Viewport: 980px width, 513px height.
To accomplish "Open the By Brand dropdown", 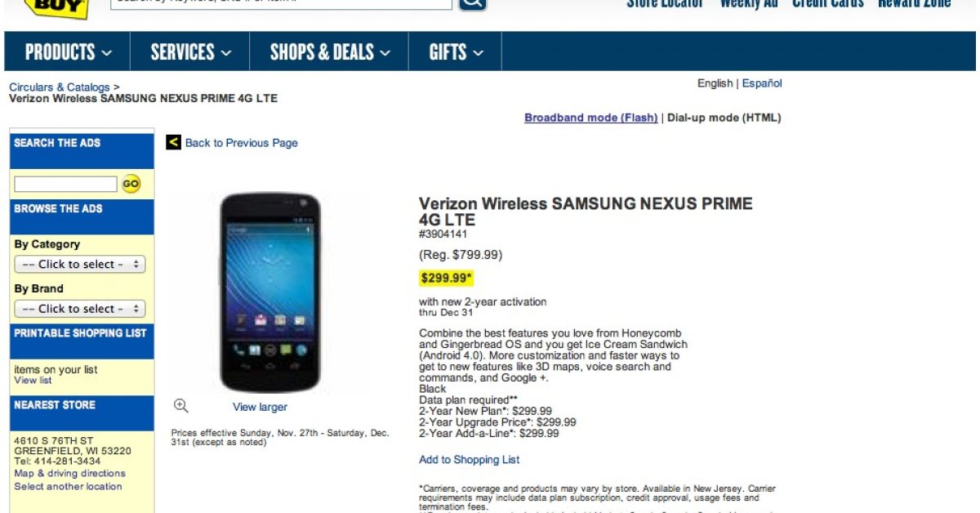I will coord(79,309).
